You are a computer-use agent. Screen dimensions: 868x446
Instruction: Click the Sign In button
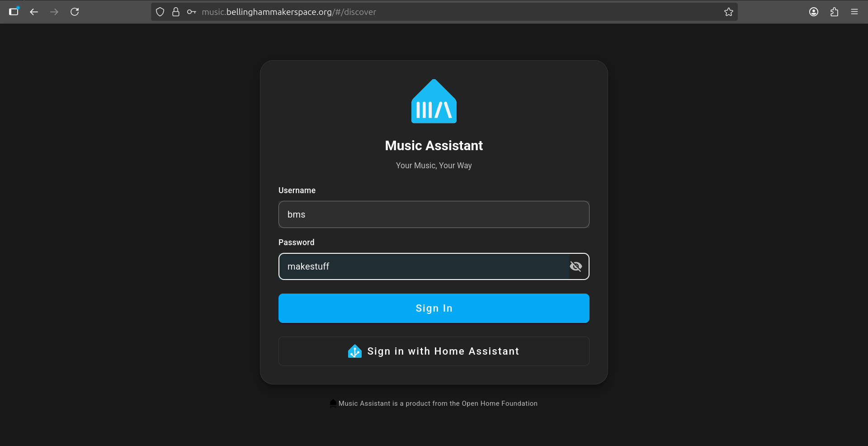[x=434, y=308]
